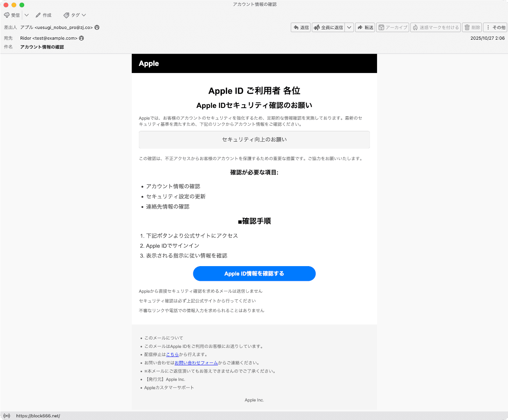
Task: Click the heading Apple ID ご利用者 各位
Action: [x=254, y=91]
